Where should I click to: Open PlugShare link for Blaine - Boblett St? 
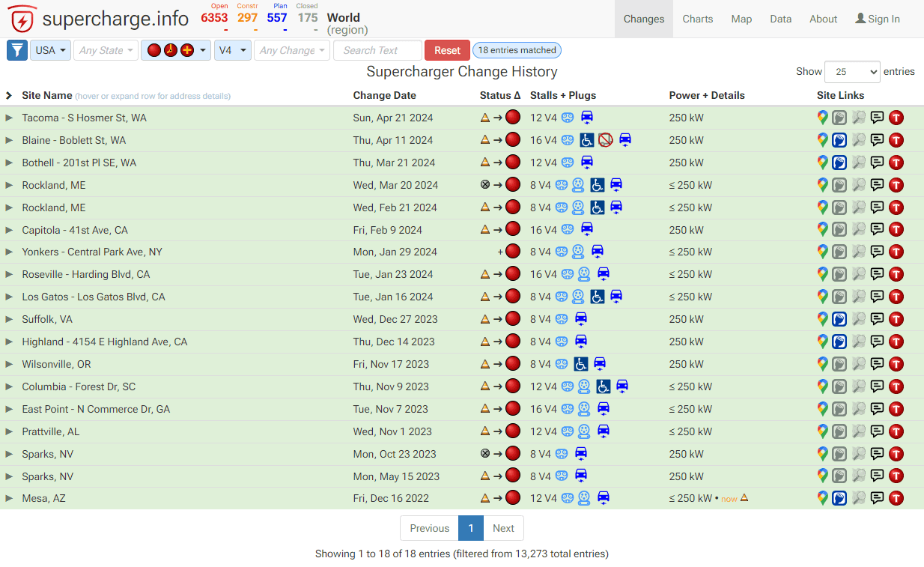coord(839,140)
